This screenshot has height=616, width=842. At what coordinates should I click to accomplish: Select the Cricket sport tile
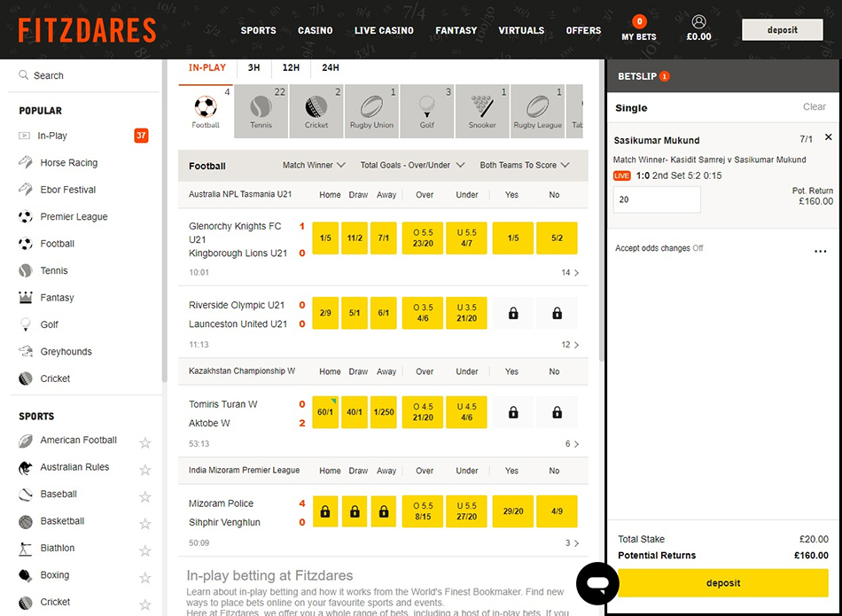(316, 111)
